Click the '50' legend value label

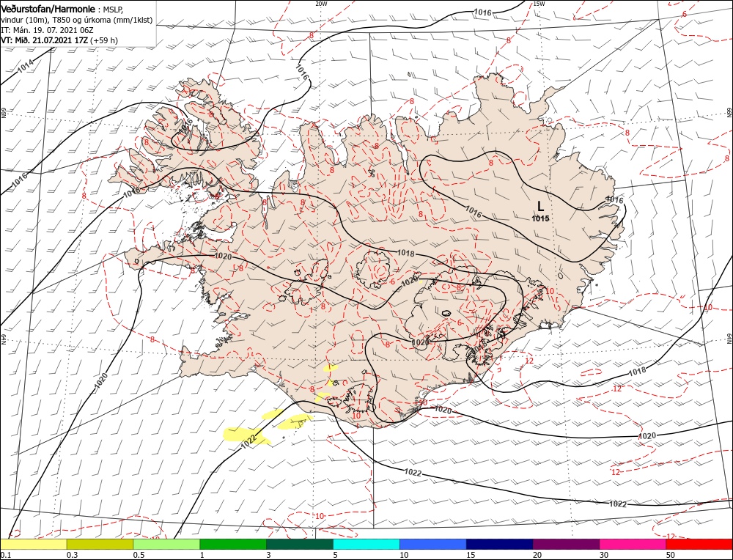click(671, 555)
